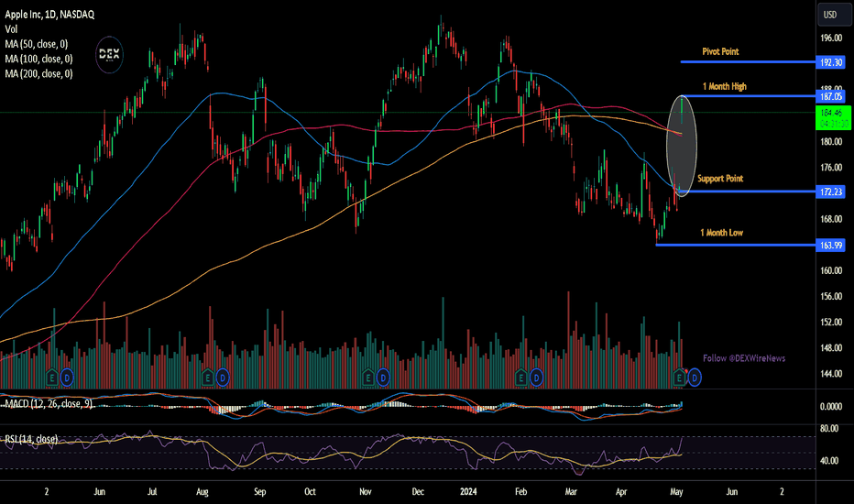This screenshot has height=504, width=854.
Task: Click the February 2024 earnings E marker
Action: point(520,377)
